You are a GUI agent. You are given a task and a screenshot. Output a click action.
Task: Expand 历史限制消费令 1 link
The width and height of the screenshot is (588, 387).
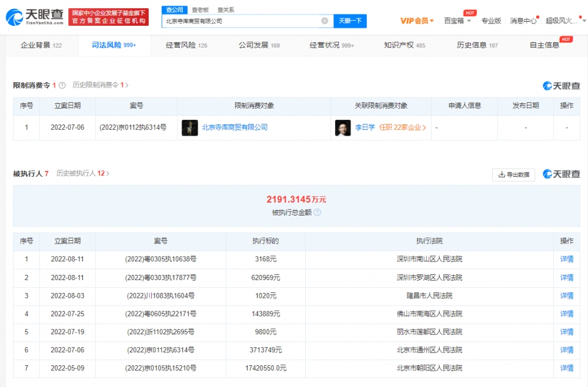pos(101,85)
